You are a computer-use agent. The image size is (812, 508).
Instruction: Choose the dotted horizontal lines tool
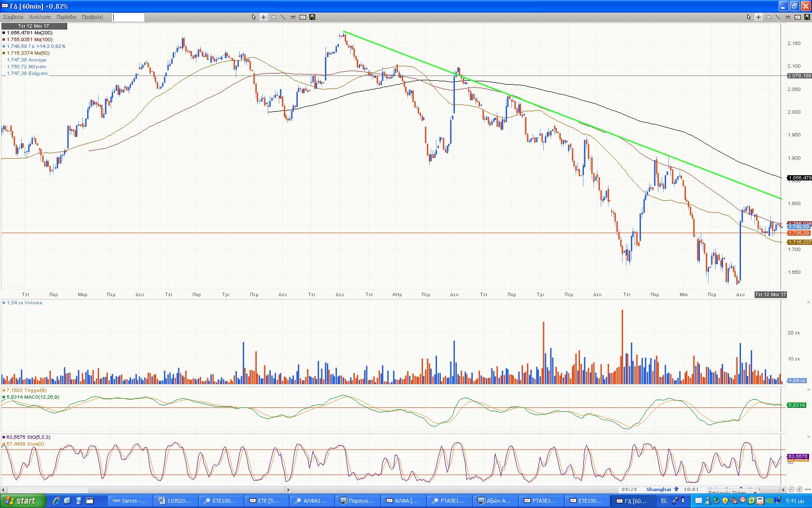point(293,17)
